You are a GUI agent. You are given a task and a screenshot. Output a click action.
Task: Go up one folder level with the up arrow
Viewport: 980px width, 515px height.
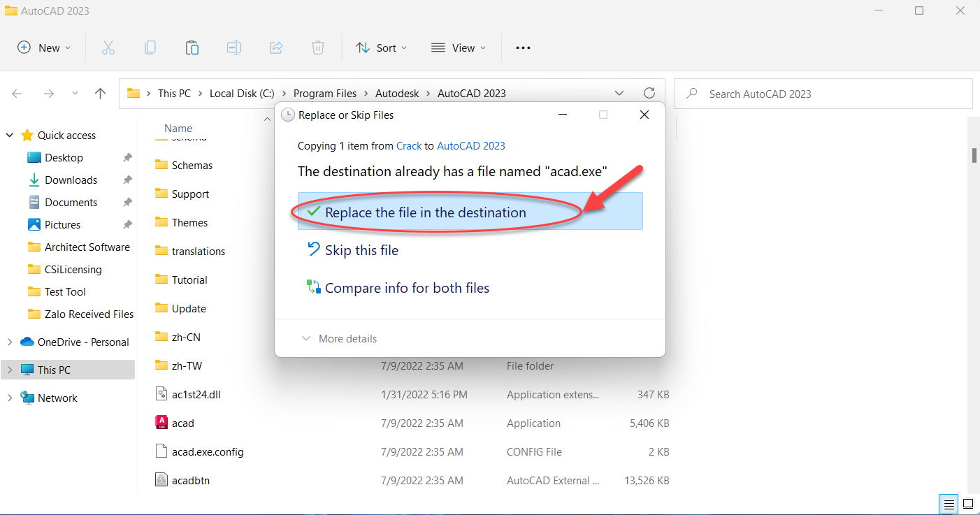(x=100, y=94)
